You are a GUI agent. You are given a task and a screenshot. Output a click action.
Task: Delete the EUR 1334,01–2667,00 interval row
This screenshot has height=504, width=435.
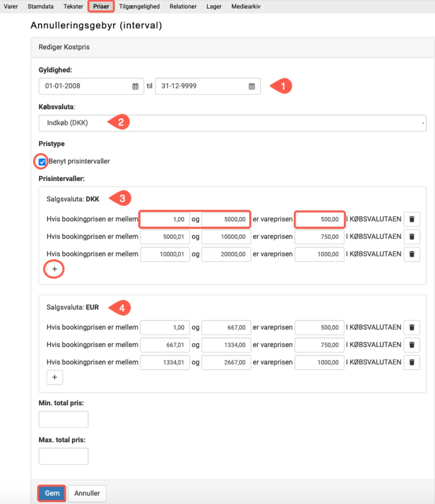pos(412,362)
